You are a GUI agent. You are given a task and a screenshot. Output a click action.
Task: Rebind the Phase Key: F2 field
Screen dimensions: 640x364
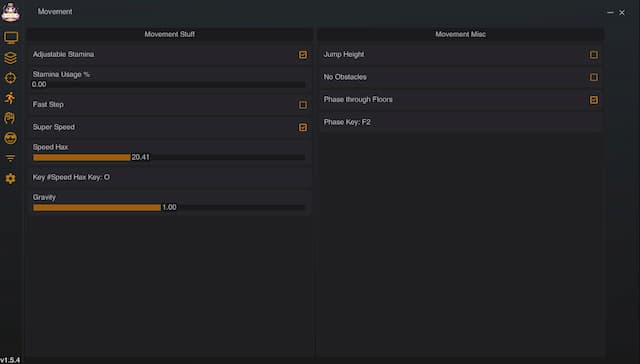pos(461,122)
